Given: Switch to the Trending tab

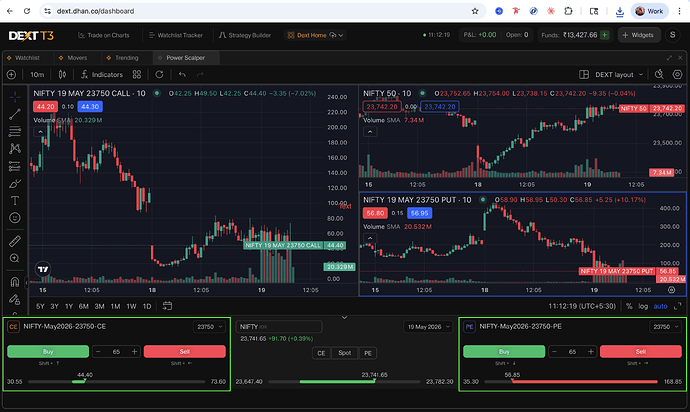Looking at the screenshot, I should 122,58.
